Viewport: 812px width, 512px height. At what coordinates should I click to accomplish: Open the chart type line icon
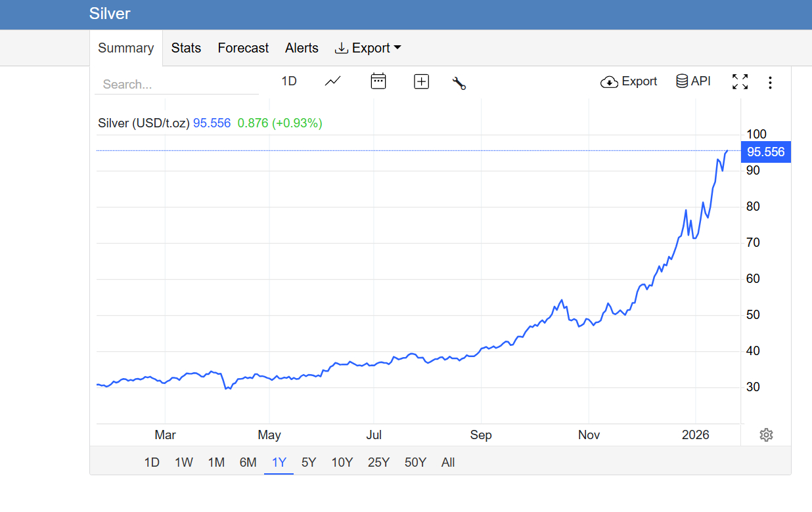333,81
